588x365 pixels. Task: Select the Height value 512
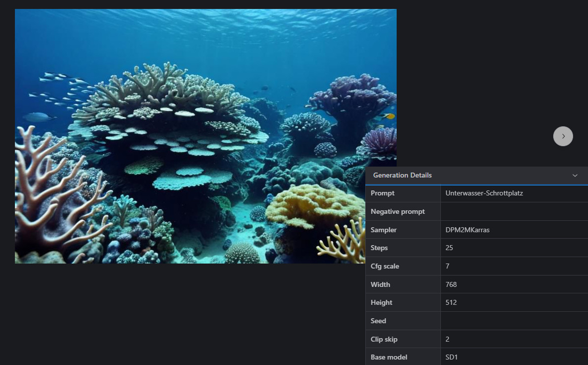click(x=451, y=303)
